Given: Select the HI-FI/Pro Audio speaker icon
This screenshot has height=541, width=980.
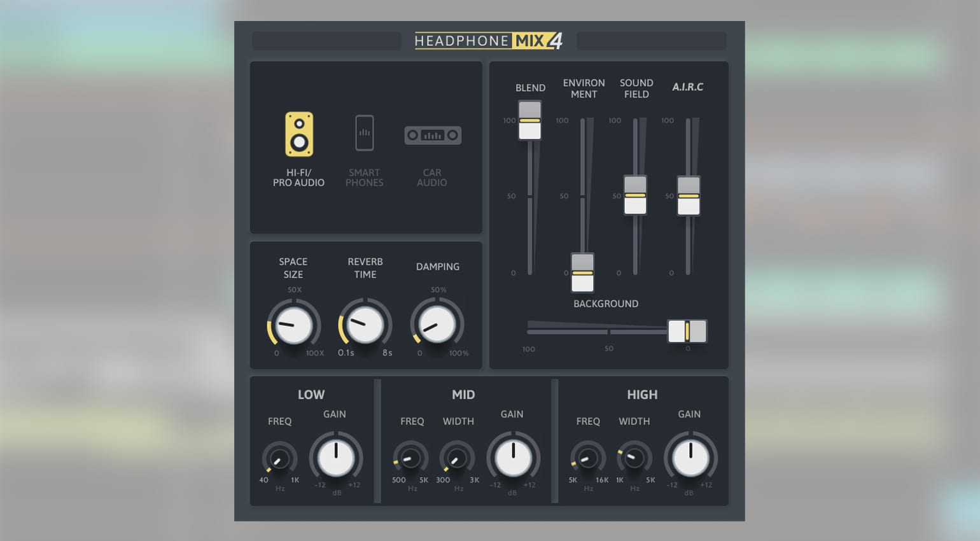Looking at the screenshot, I should pyautogui.click(x=299, y=134).
